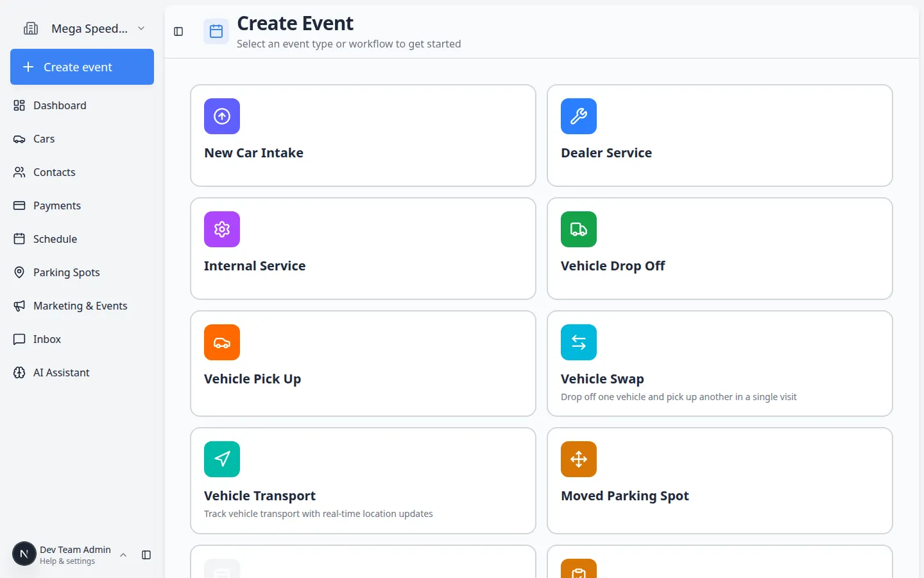This screenshot has width=924, height=578.
Task: Click the Marketing megaphone icon in sidebar
Action: pyautogui.click(x=19, y=306)
